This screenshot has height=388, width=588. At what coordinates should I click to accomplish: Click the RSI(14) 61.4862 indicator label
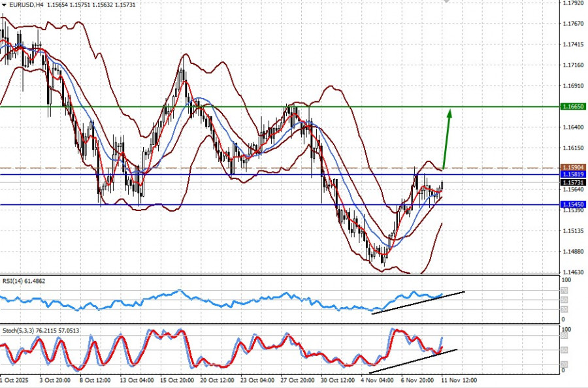(24, 281)
